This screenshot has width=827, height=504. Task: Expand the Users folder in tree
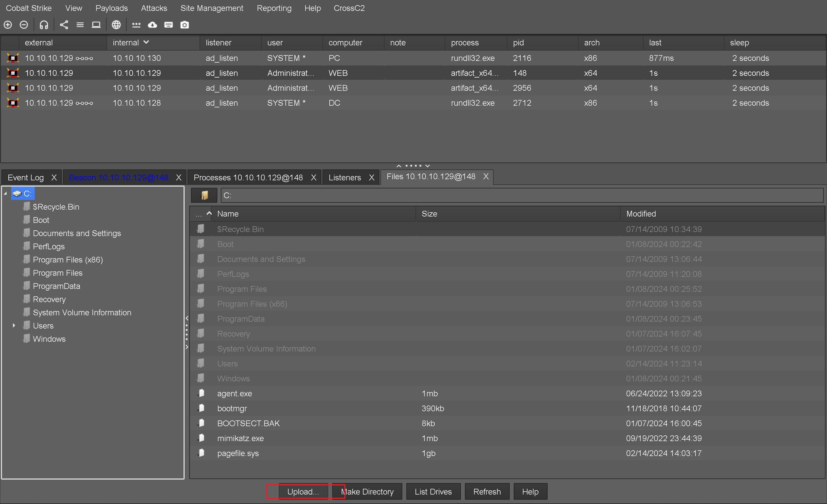[x=14, y=325]
